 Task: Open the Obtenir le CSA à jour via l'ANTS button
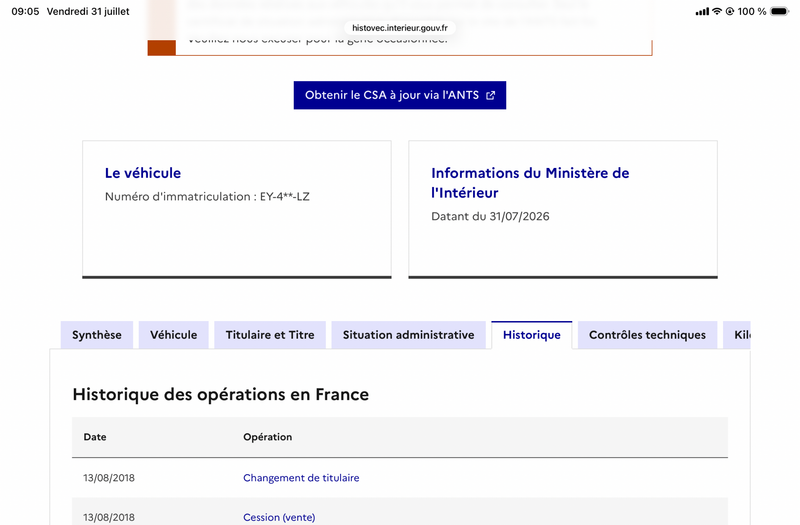pyautogui.click(x=399, y=95)
